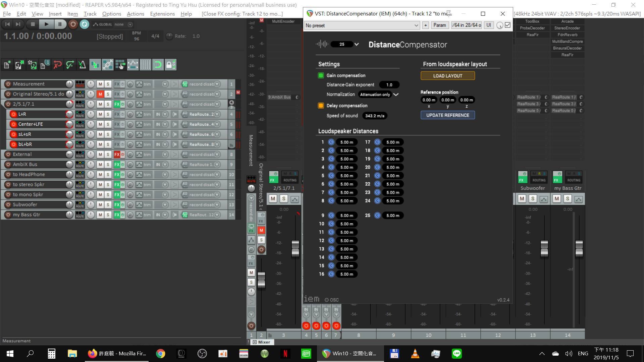Click the Speed of sound value field
644x362 pixels.
[x=375, y=116]
